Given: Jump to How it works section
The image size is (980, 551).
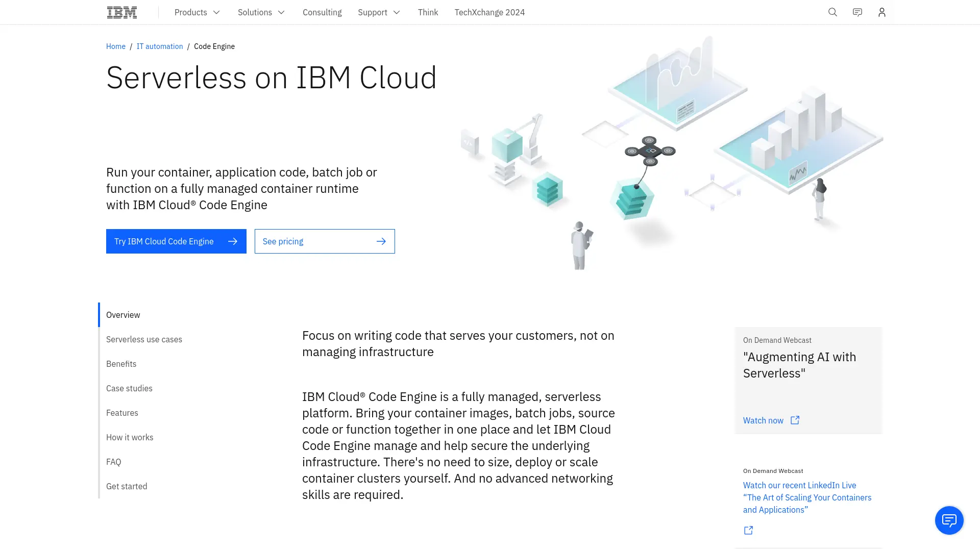Looking at the screenshot, I should point(130,437).
